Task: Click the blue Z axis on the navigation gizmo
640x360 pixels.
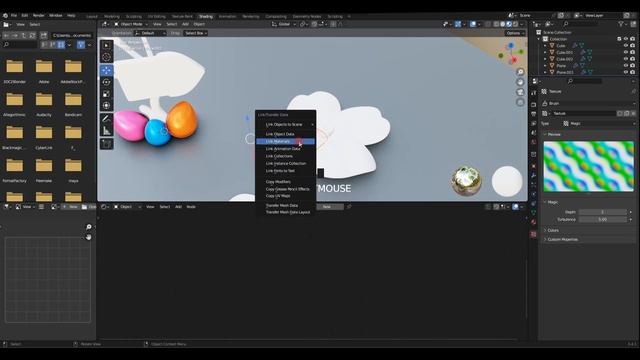Action: [511, 46]
